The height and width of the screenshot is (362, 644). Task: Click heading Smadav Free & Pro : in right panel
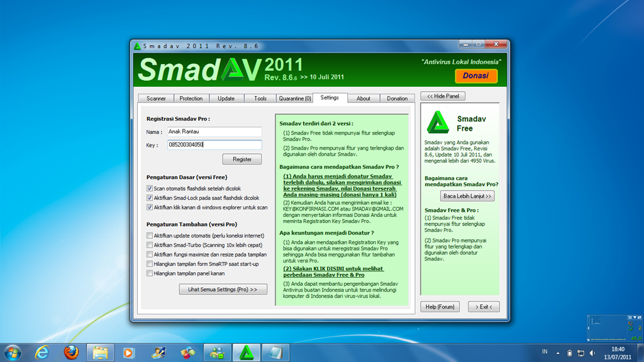[x=452, y=210]
